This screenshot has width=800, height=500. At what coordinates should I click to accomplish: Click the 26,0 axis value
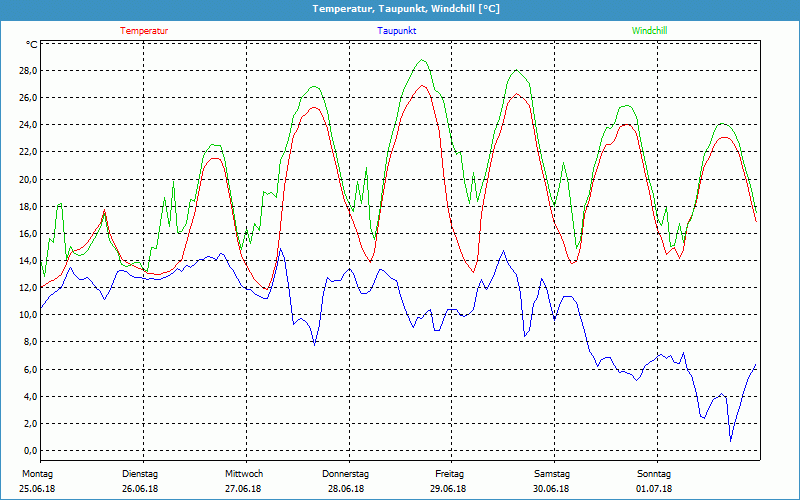[x=28, y=97]
